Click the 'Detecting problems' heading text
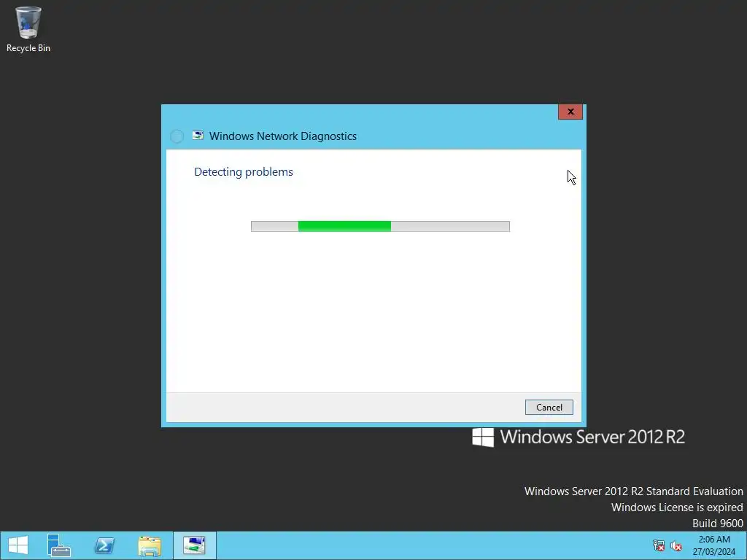The width and height of the screenshot is (747, 560). (244, 172)
